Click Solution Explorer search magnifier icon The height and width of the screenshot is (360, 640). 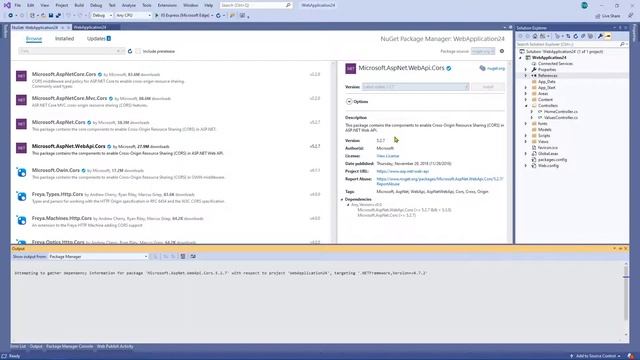(x=622, y=44)
